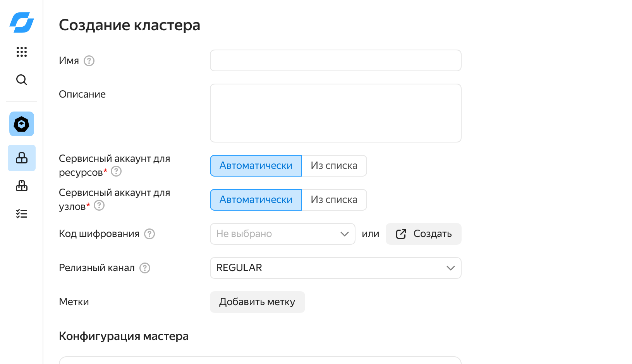Open the all services grid menu

click(x=22, y=52)
